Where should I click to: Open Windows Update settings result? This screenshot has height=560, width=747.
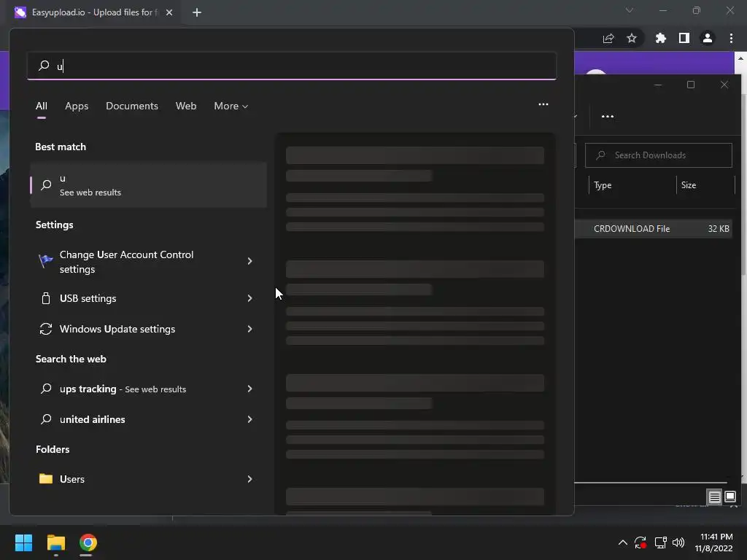coord(149,329)
